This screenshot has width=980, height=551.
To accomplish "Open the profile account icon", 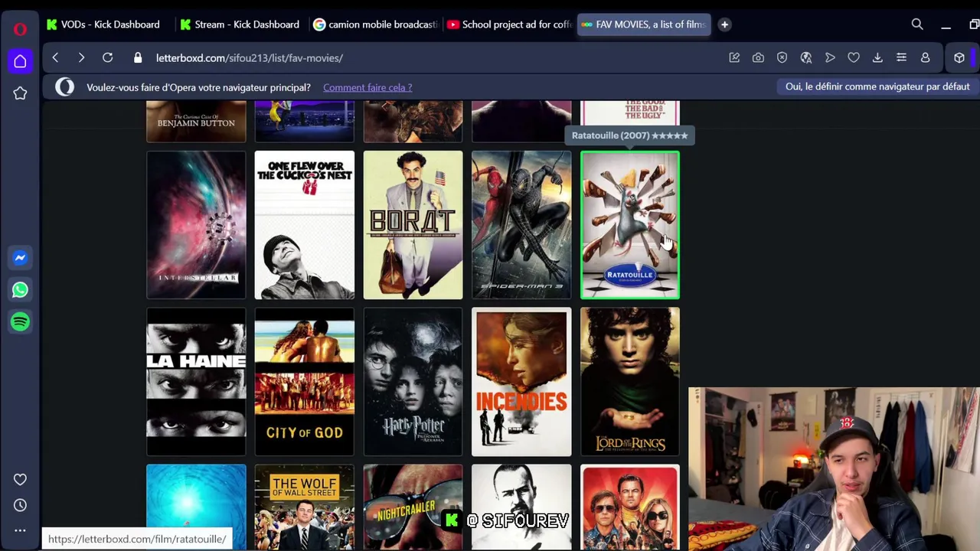I will [x=925, y=58].
